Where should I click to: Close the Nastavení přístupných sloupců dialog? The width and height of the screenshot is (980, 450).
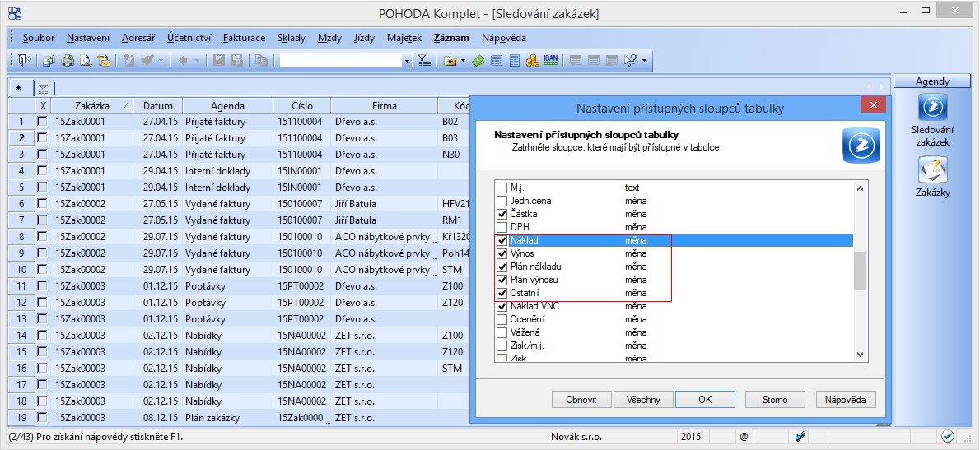[873, 104]
